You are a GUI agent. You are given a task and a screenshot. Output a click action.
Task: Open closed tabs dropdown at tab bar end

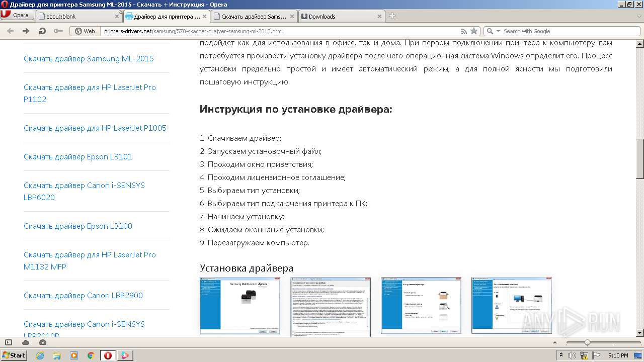638,16
